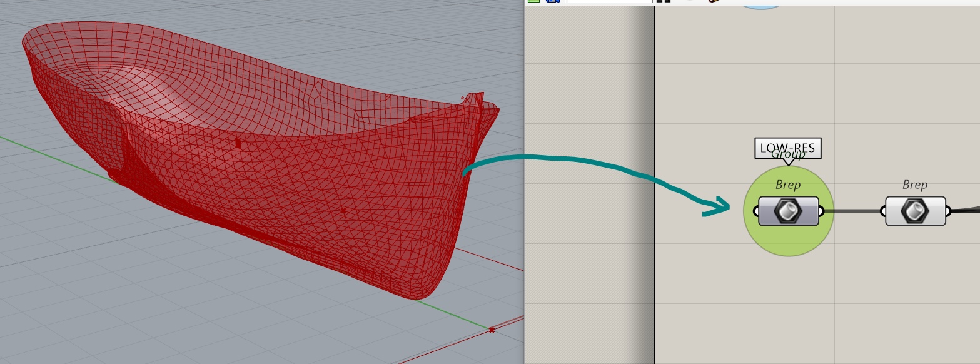Click the output grip of the ungrouped Brep
Screen dimensions: 980x364
coord(949,211)
